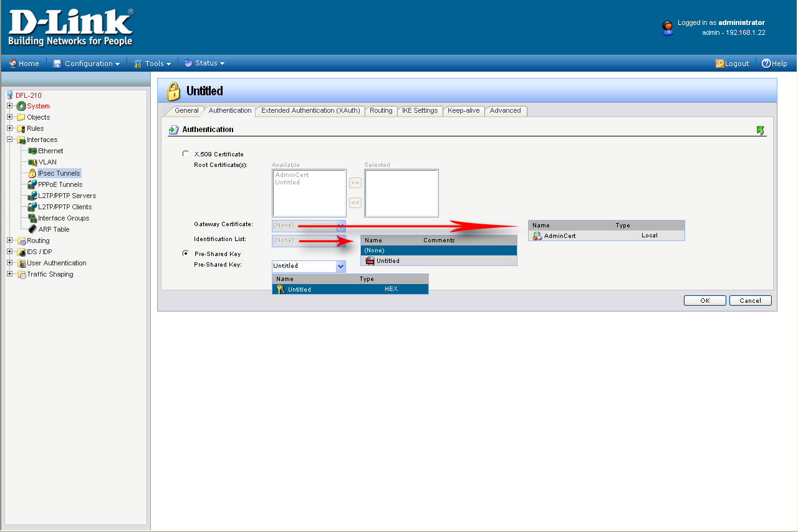The height and width of the screenshot is (532, 798).
Task: Click the << remove certificate button
Action: (355, 202)
